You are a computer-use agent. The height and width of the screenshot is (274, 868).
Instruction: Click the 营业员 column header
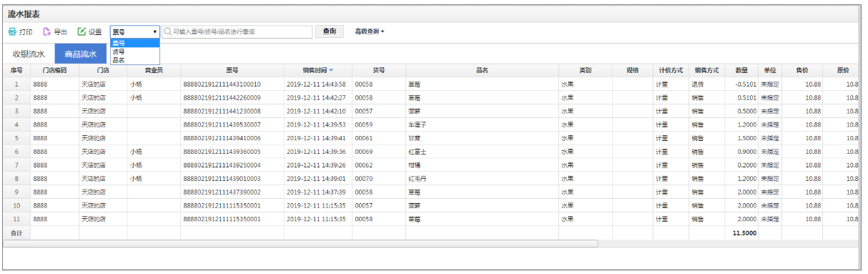154,71
